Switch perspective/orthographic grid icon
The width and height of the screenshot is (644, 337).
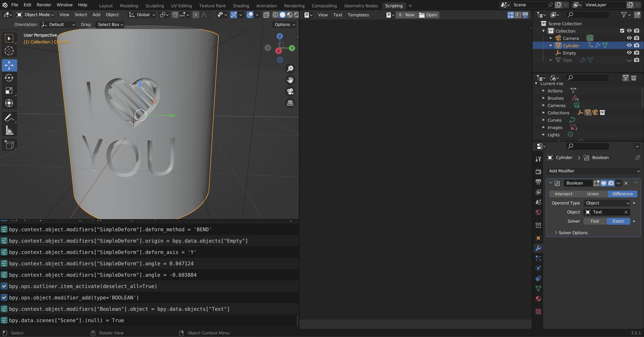tap(290, 103)
